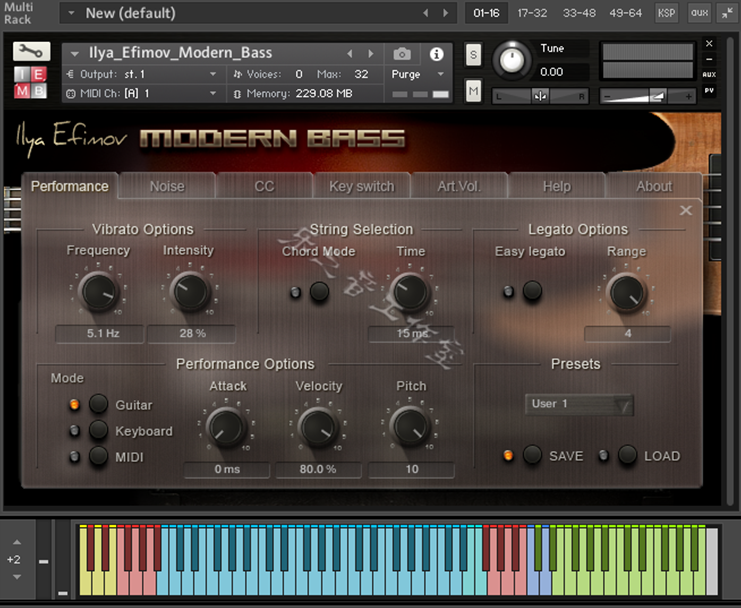
Task: Go to next multi preset arrow
Action: pos(446,13)
